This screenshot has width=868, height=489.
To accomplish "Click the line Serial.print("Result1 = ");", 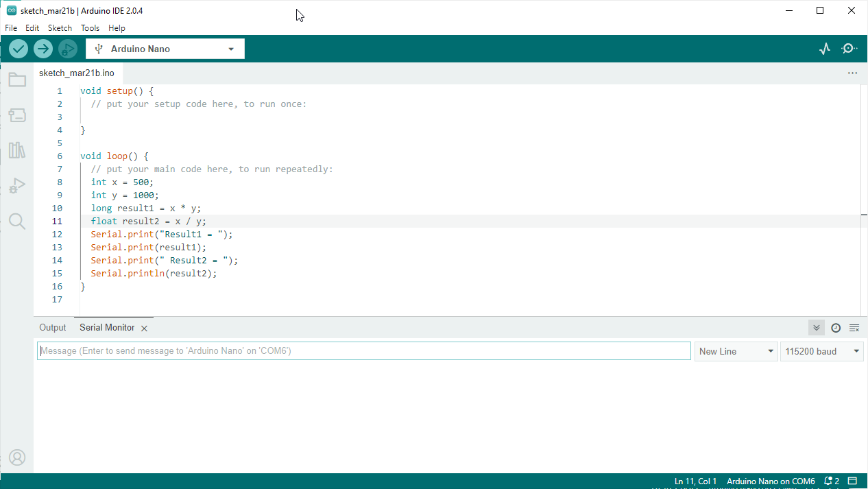I will tap(162, 235).
